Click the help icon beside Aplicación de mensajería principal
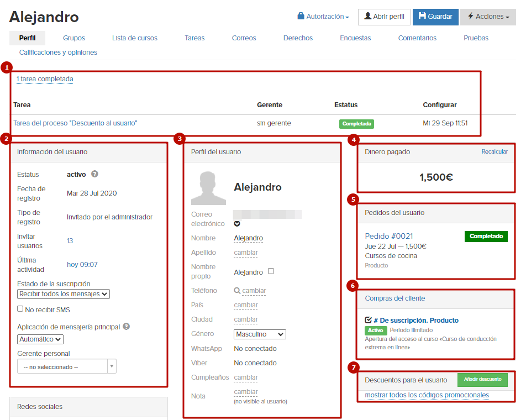Viewport: 526px width, 420px height. tap(126, 327)
